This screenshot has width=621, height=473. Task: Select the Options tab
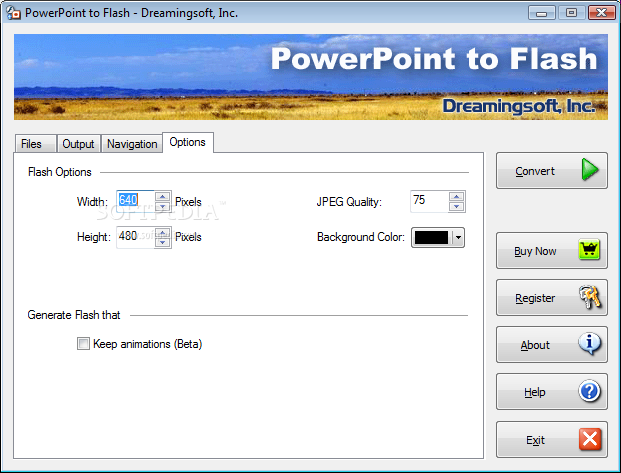188,142
